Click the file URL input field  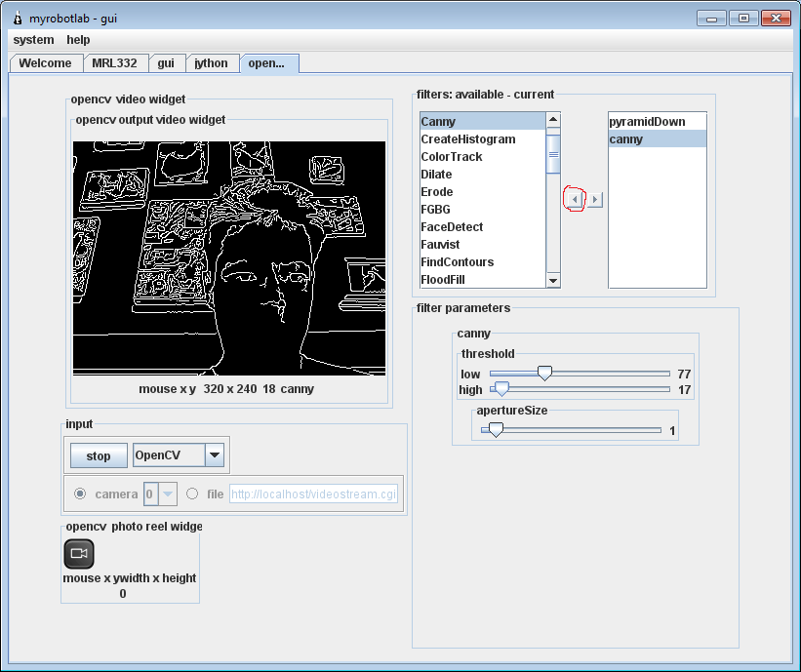coord(313,494)
